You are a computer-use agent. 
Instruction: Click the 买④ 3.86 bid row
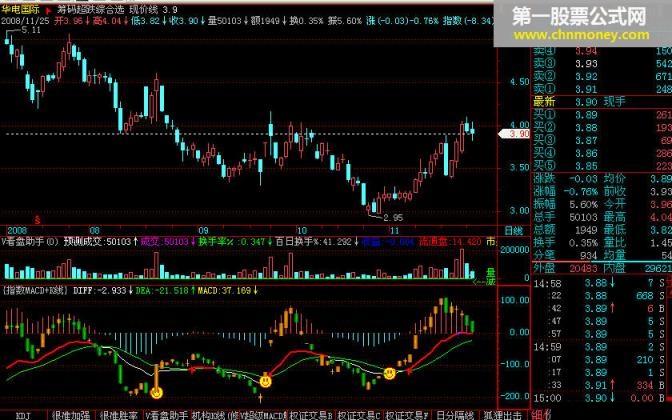coord(602,153)
